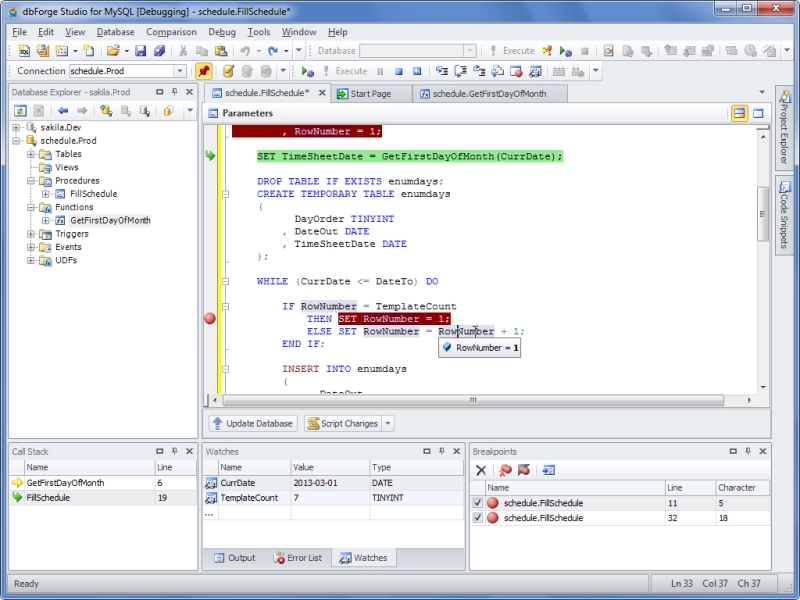Click the Back arrow in Database Explorer
800x600 pixels.
click(x=63, y=110)
